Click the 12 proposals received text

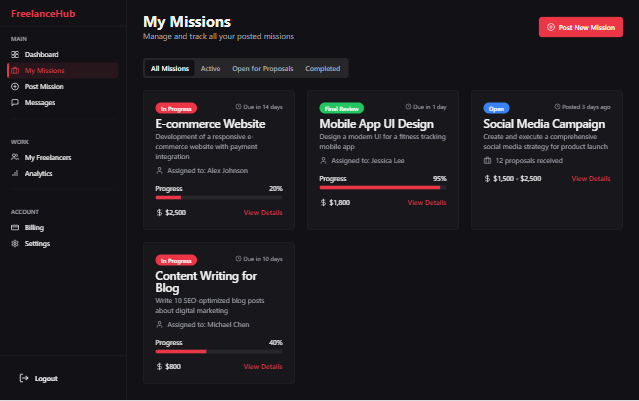coord(529,161)
